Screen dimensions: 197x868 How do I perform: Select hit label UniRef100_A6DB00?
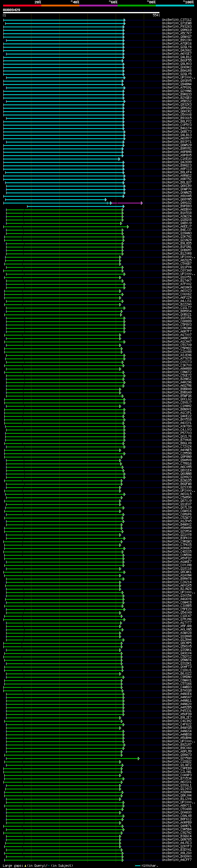(x=177, y=210)
